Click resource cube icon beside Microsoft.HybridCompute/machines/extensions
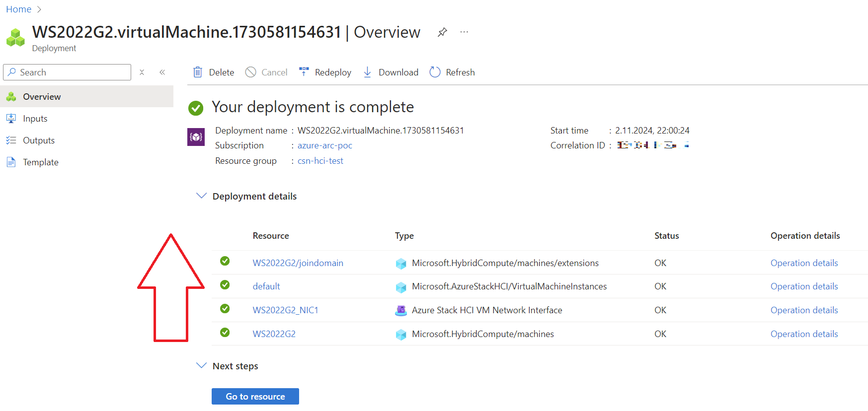The width and height of the screenshot is (868, 411). pos(401,264)
